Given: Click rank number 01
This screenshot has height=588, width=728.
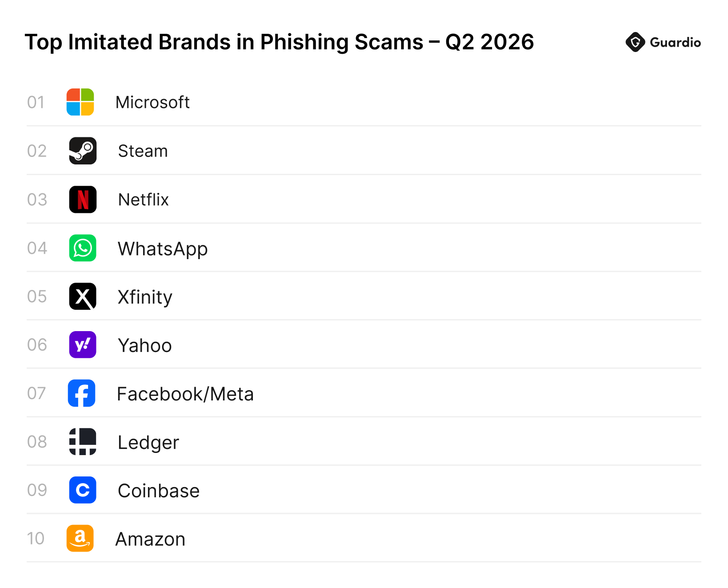Looking at the screenshot, I should pyautogui.click(x=36, y=102).
